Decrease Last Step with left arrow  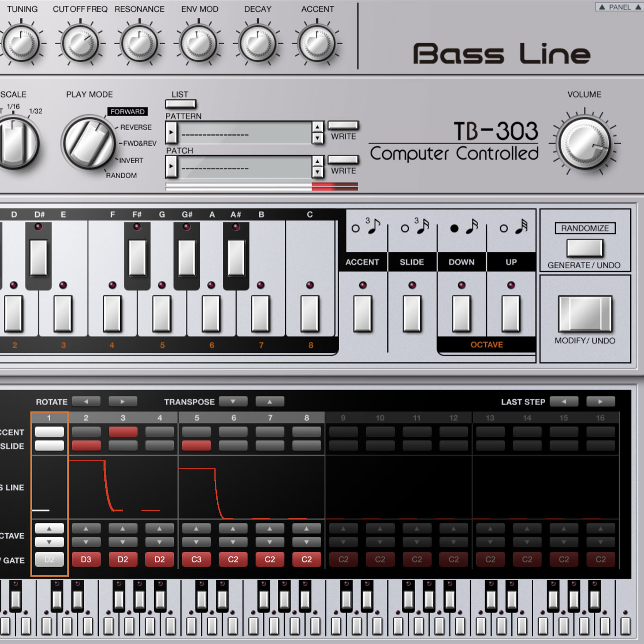tap(564, 401)
